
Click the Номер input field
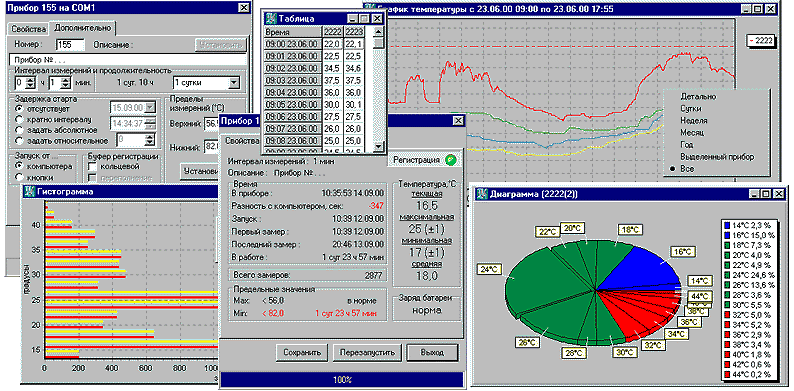click(x=70, y=45)
